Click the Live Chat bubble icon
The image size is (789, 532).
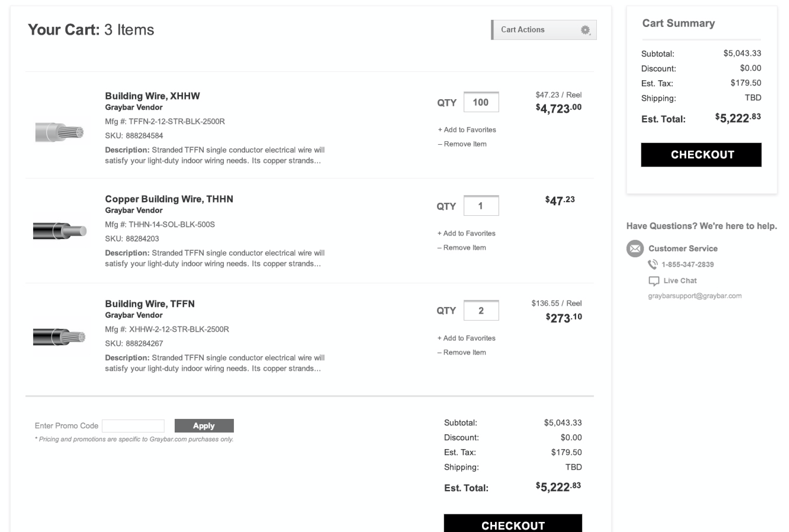click(654, 281)
